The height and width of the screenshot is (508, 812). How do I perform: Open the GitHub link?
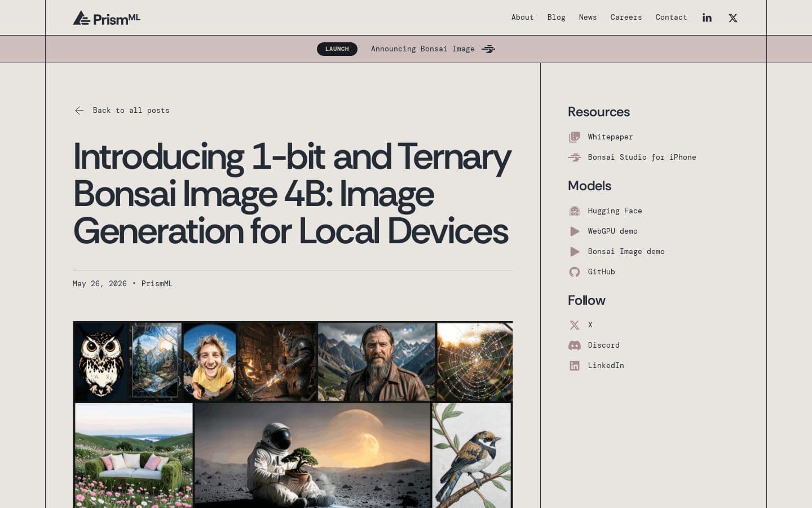coord(601,272)
